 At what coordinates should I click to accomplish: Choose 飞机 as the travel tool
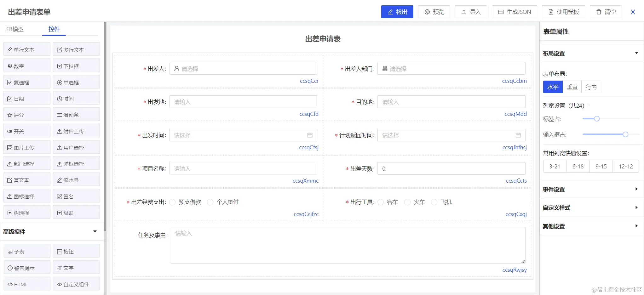click(x=435, y=202)
